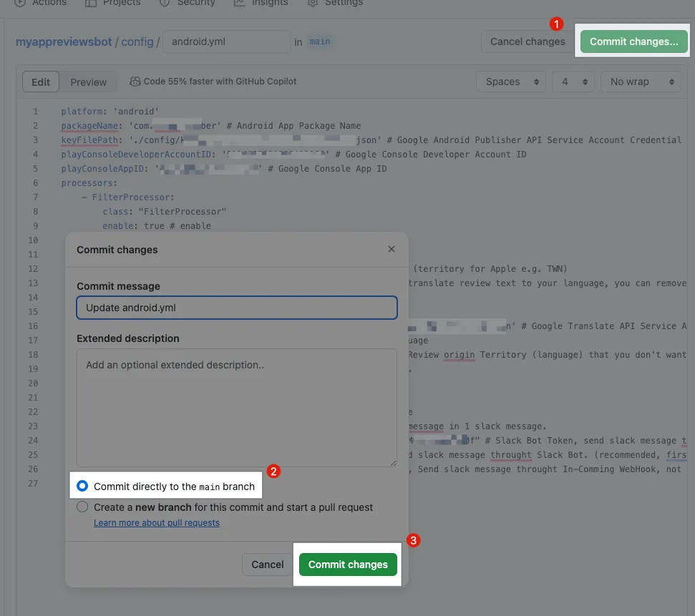Switch to the Preview tab
Image resolution: width=695 pixels, height=616 pixels.
pos(89,82)
